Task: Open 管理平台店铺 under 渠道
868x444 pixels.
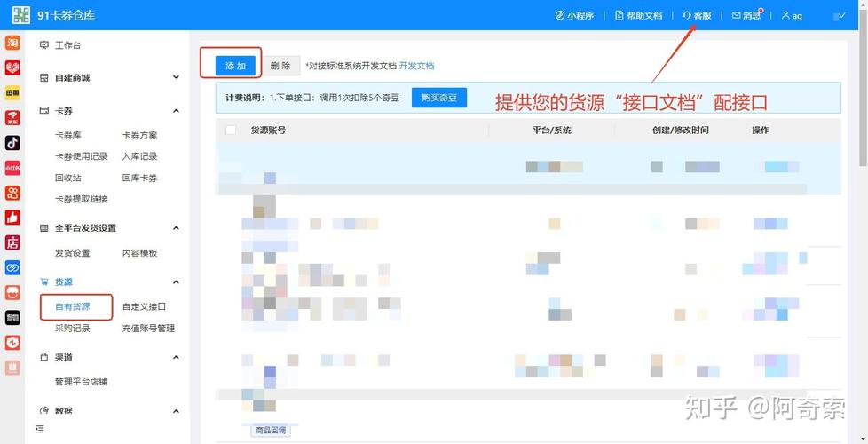Action: click(81, 382)
